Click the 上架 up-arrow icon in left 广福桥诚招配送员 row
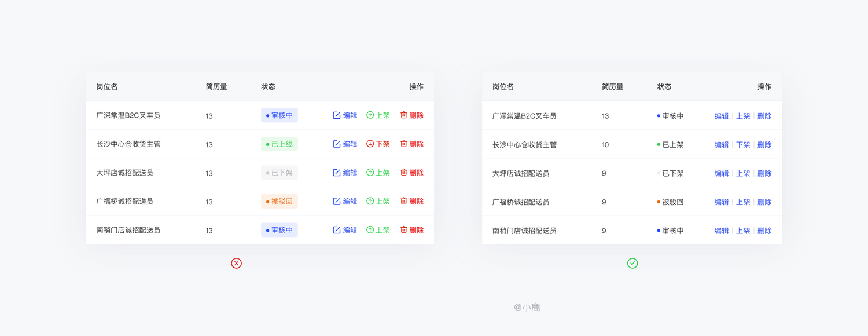 coord(370,201)
